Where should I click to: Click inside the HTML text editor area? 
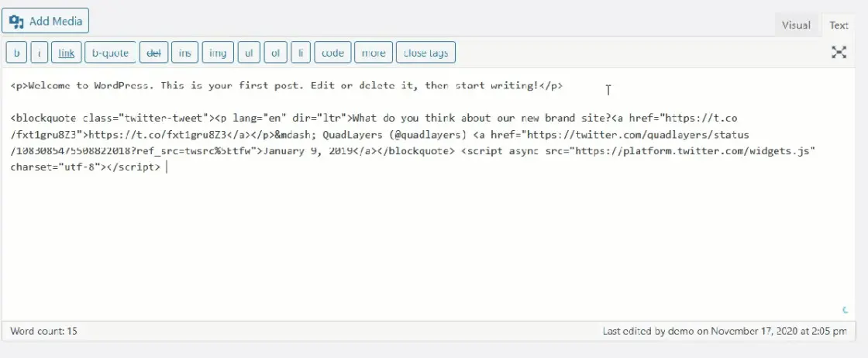click(429, 194)
